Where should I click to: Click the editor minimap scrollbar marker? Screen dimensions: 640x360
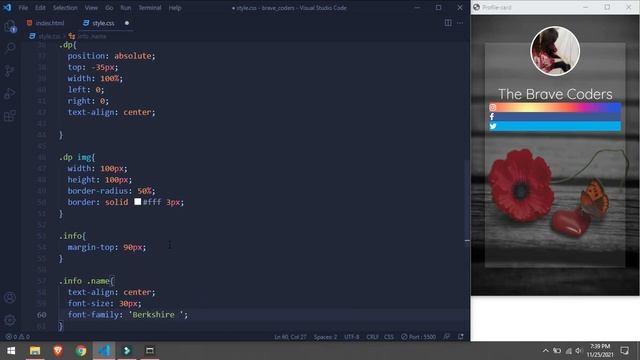click(467, 241)
